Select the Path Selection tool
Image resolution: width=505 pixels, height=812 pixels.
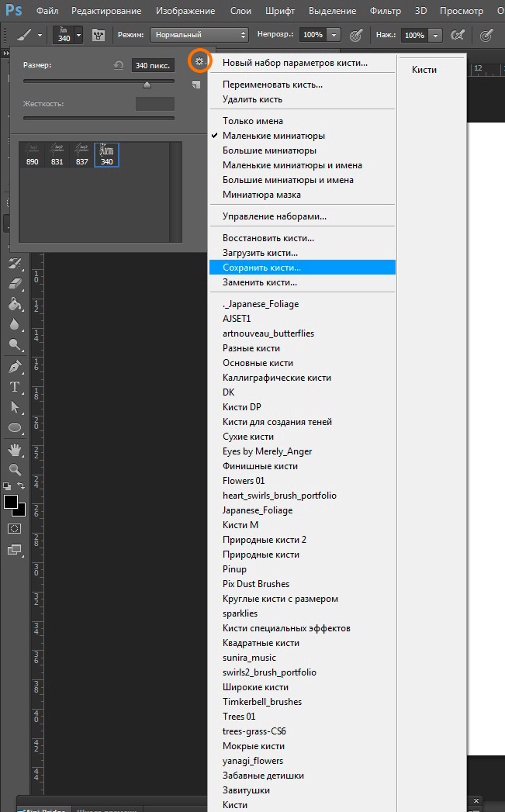[x=15, y=407]
